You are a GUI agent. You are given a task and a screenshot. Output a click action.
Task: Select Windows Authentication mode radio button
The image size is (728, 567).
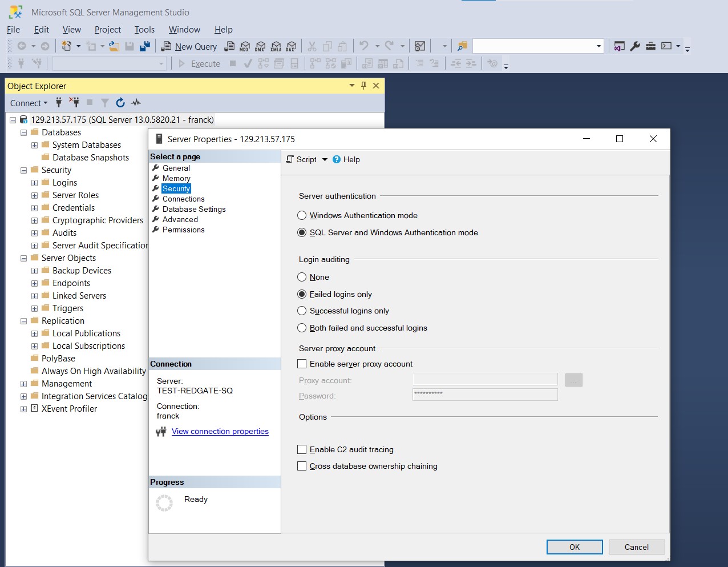coord(302,215)
